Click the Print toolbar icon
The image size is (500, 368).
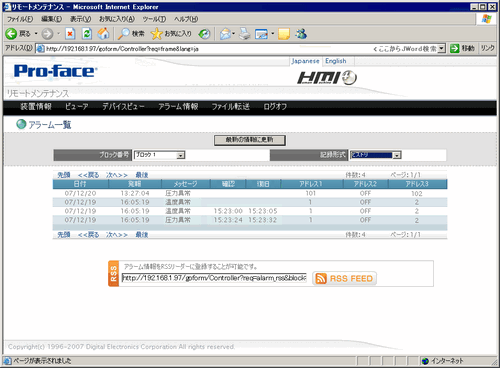click(245, 34)
